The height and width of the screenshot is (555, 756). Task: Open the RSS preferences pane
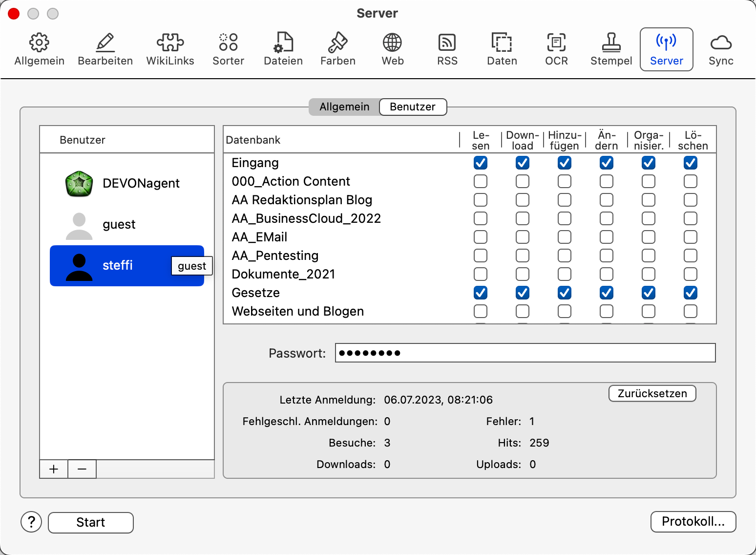point(447,49)
